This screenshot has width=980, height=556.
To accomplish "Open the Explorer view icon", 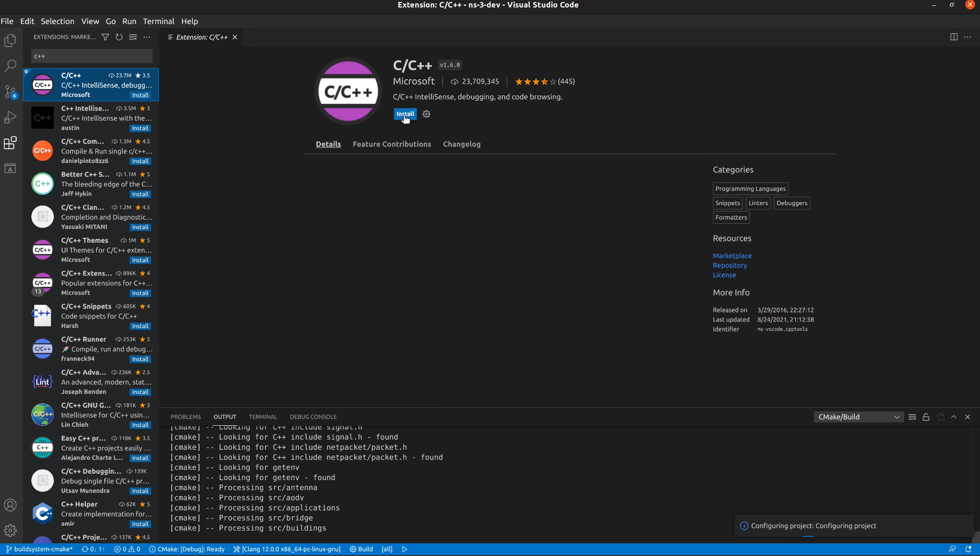I will click(x=10, y=41).
